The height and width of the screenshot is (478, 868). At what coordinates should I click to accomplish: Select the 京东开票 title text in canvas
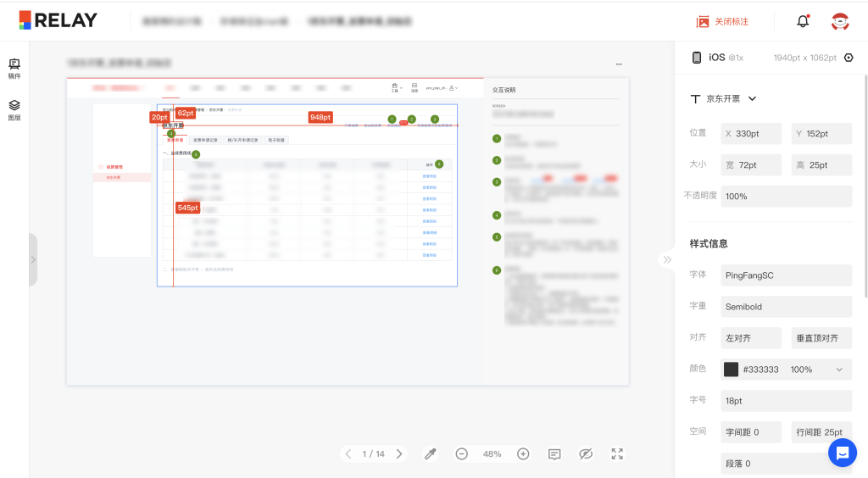point(173,125)
